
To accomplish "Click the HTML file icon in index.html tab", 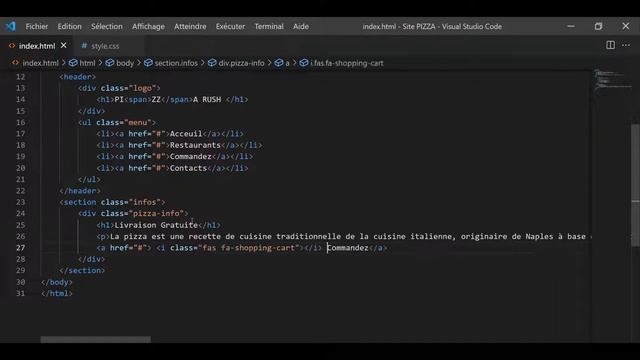I will coord(12,46).
